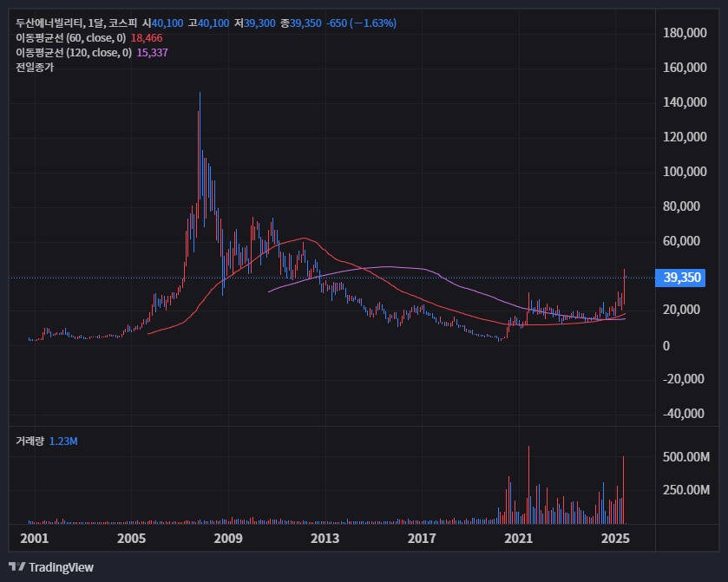728x582 pixels.
Task: Click the 120 moving average value 15,337
Action: pos(153,53)
